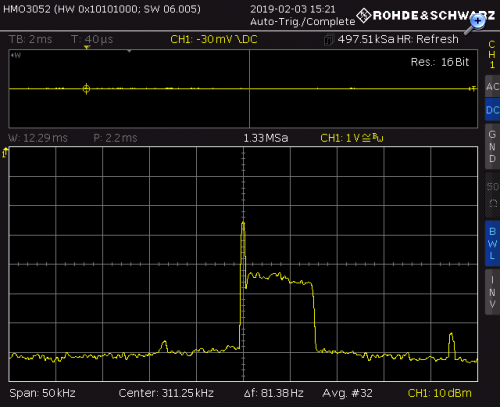Click the Rohde & Schwarz logo
The image size is (500, 407).
[x=425, y=15]
